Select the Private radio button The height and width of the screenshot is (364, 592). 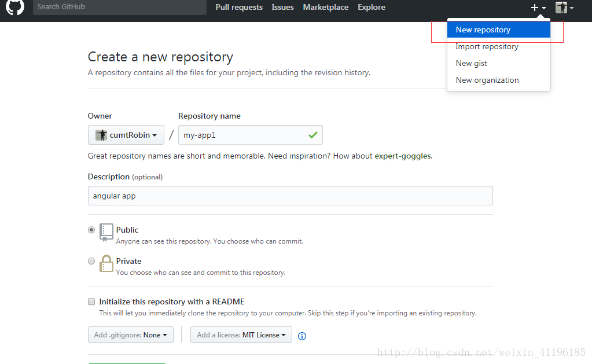pos(91,261)
